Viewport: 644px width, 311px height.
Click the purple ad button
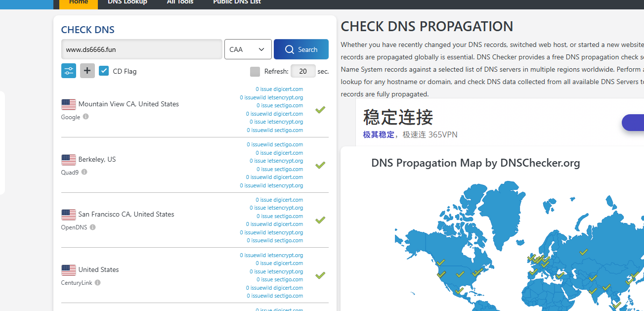coord(633,123)
